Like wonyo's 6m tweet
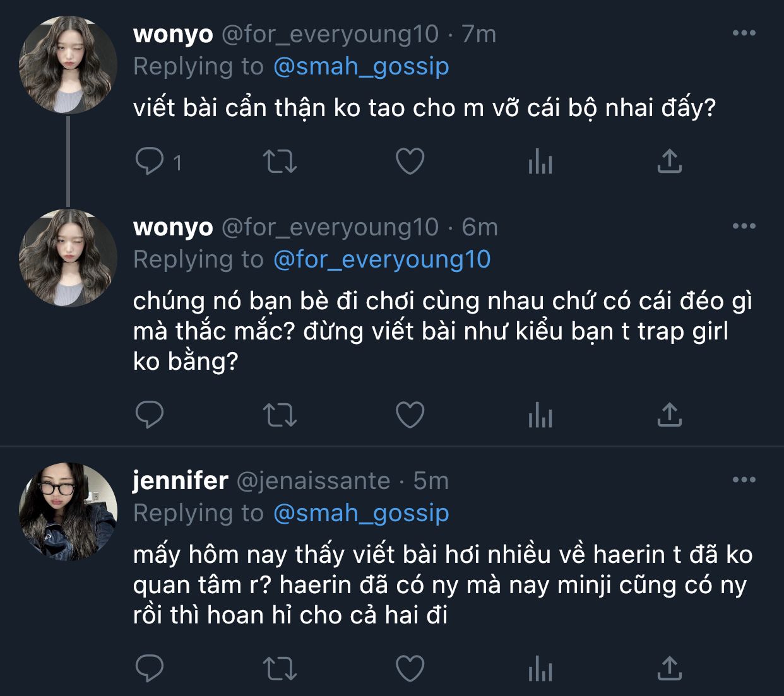Viewport: 784px width, 696px height. pyautogui.click(x=410, y=415)
